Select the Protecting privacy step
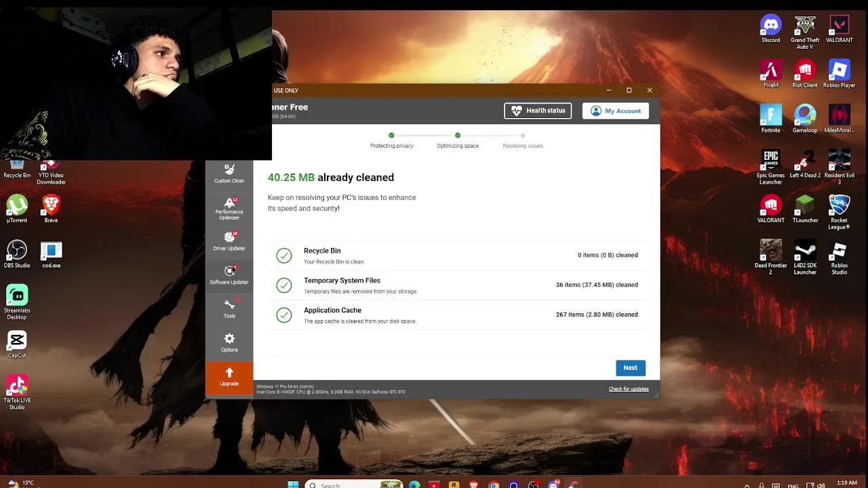Image resolution: width=868 pixels, height=488 pixels. pos(391,140)
